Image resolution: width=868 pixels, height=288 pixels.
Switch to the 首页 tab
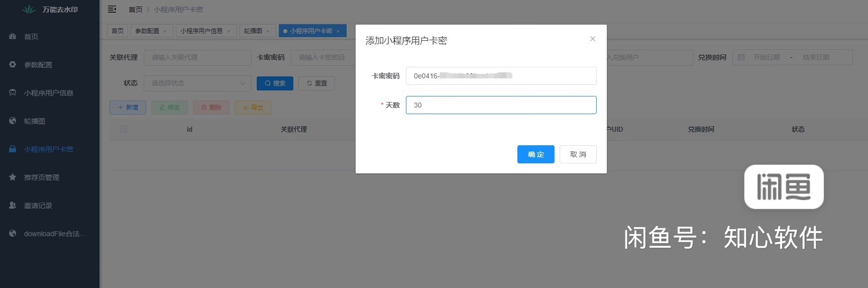(118, 31)
